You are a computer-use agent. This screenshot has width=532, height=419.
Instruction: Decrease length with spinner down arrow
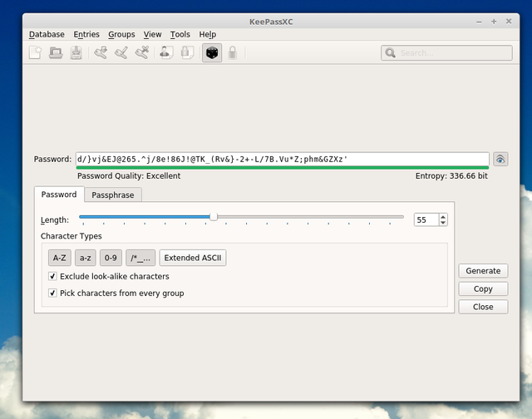coord(443,223)
